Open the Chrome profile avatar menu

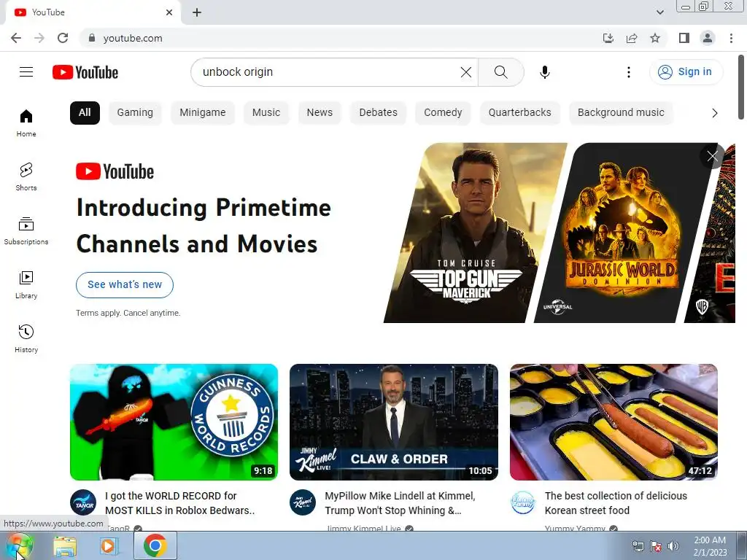point(708,38)
